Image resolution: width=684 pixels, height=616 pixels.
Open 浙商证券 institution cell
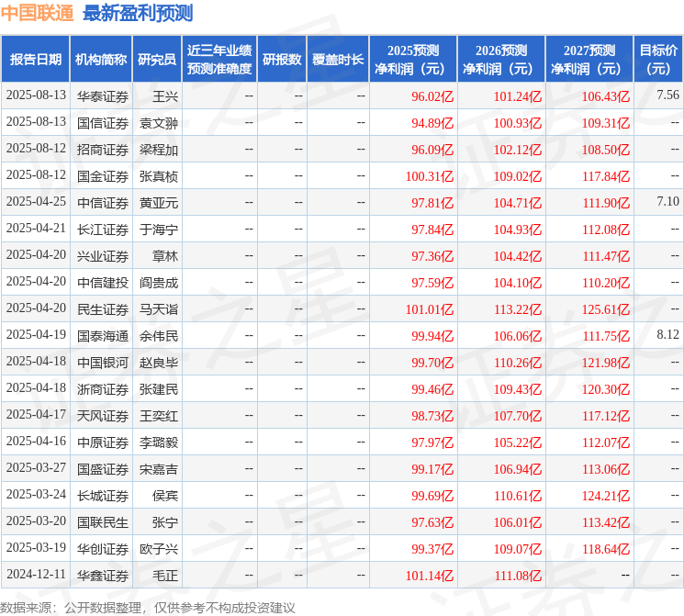pyautogui.click(x=103, y=389)
